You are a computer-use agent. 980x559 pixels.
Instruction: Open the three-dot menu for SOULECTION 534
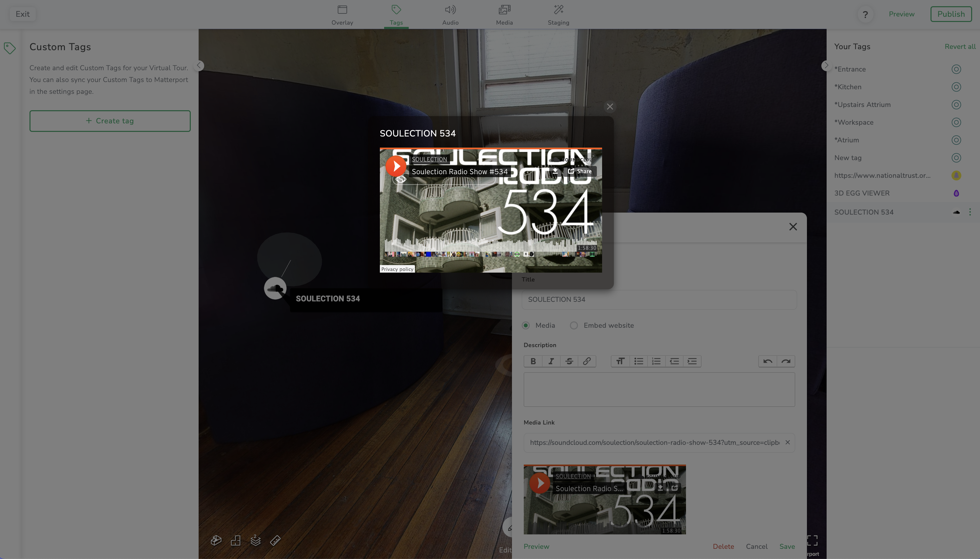(x=970, y=212)
